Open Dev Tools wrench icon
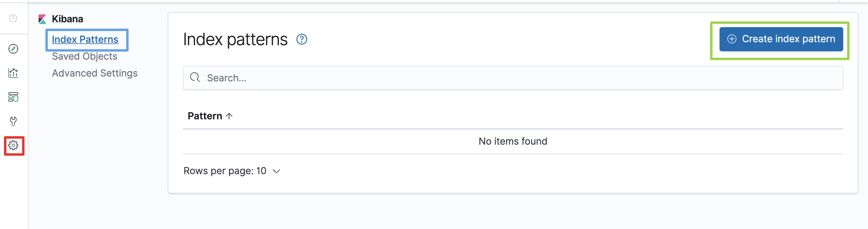This screenshot has width=868, height=229. 13,121
